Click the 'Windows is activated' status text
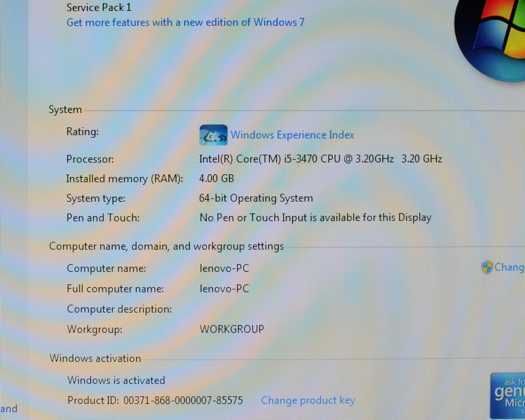Screen dimensions: 525x420 click(116, 380)
